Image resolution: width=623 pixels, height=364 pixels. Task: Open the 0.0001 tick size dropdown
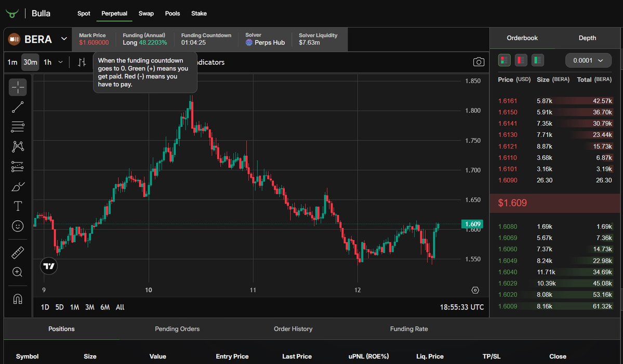coord(588,60)
